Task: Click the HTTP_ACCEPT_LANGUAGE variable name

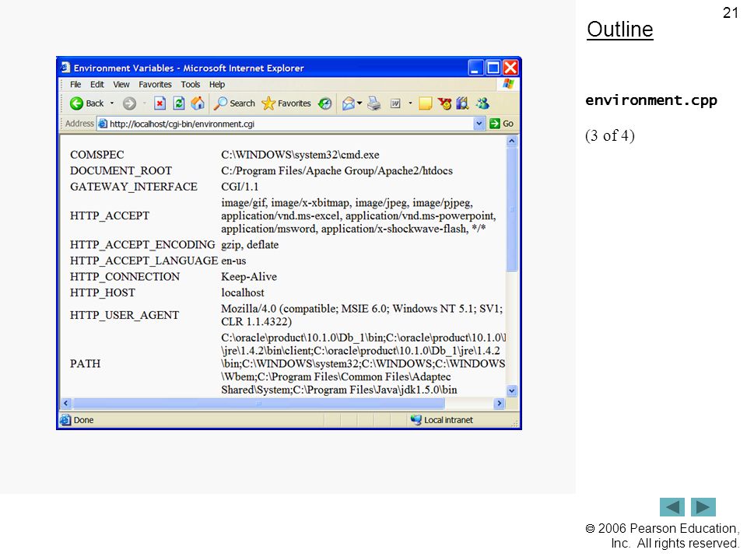Action: click(x=144, y=261)
